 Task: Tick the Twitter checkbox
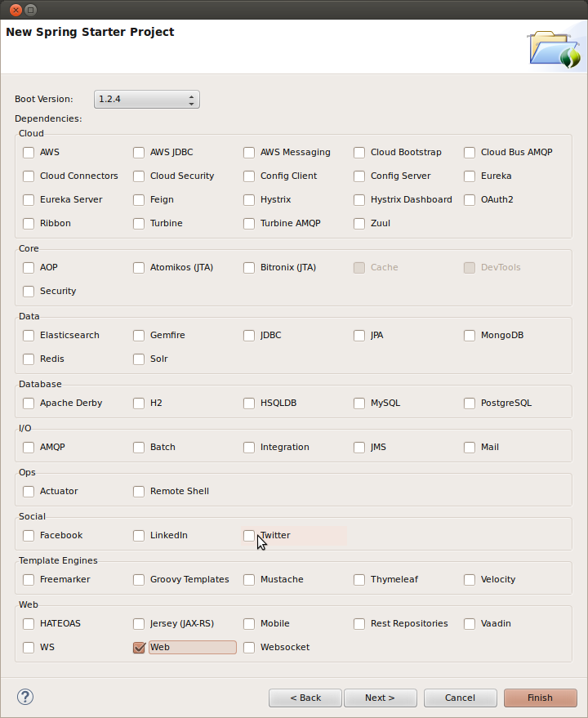(249, 536)
